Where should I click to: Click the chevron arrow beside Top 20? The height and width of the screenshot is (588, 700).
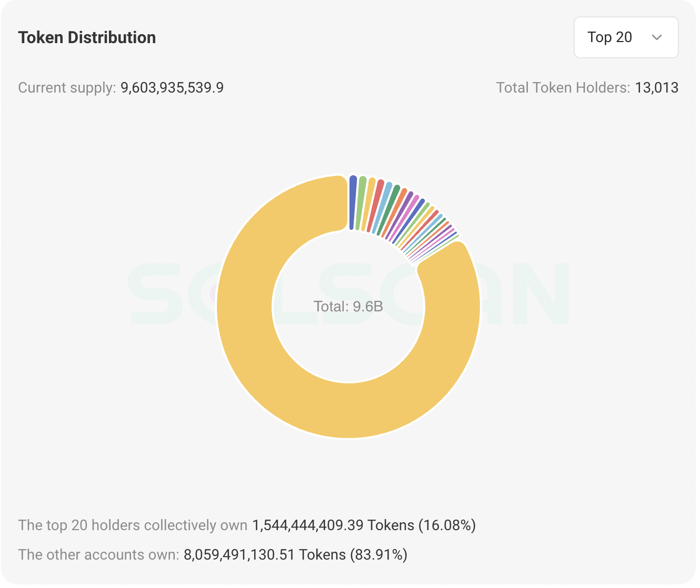coord(656,37)
